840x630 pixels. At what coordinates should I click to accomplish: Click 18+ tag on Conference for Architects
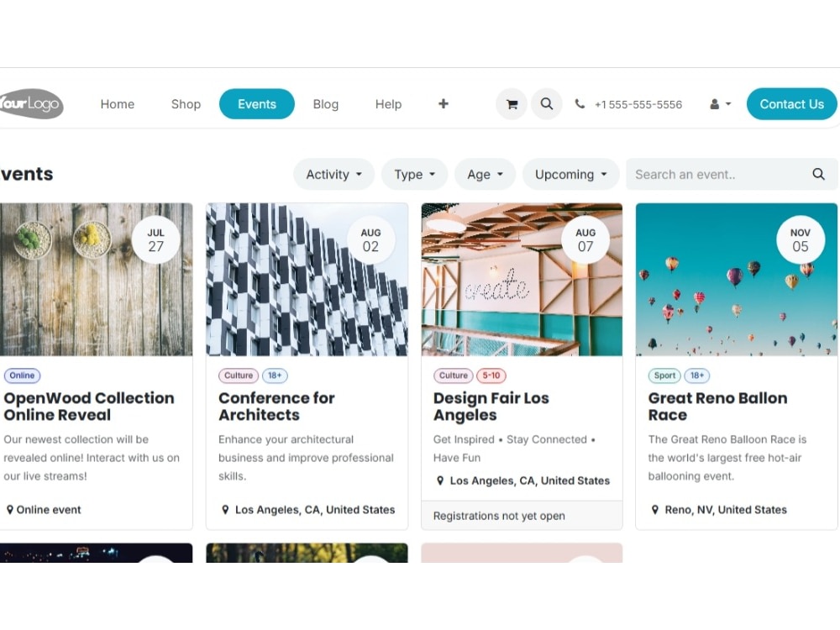[x=275, y=375]
